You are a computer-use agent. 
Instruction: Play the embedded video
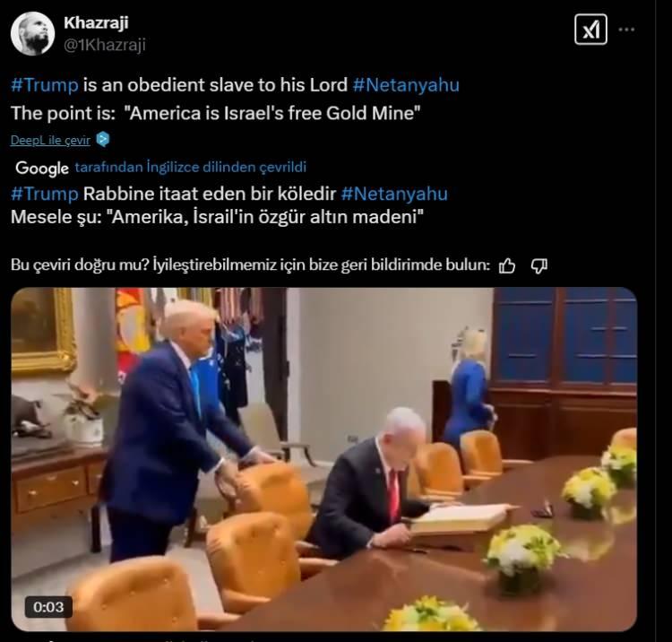click(x=324, y=459)
